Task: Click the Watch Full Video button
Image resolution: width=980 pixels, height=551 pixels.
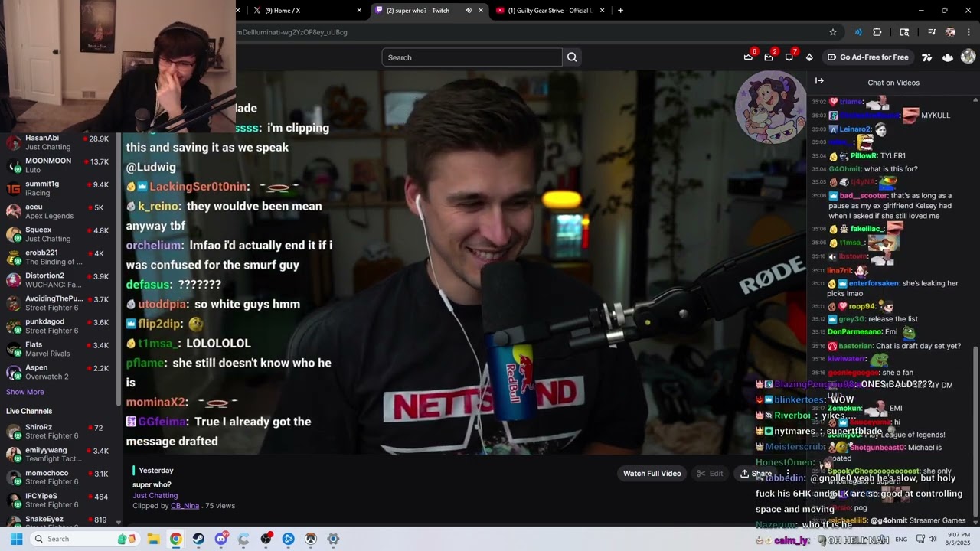Action: coord(652,474)
